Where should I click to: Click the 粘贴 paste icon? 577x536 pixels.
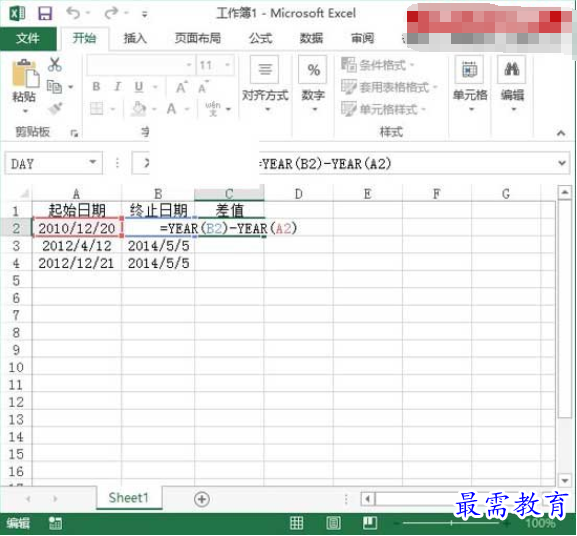[x=25, y=74]
